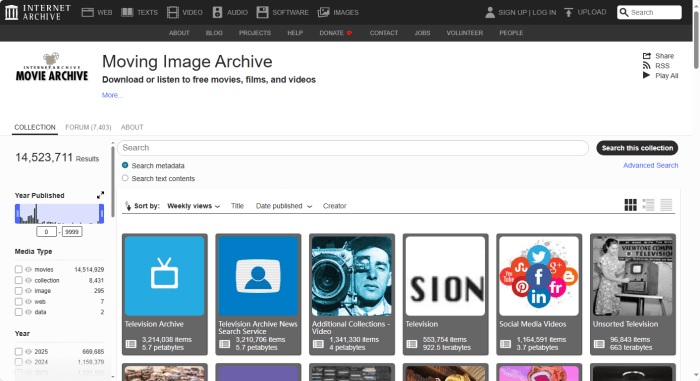Screen dimensions: 700x381
Task: Check the movies media type checkbox
Action: coord(18,269)
